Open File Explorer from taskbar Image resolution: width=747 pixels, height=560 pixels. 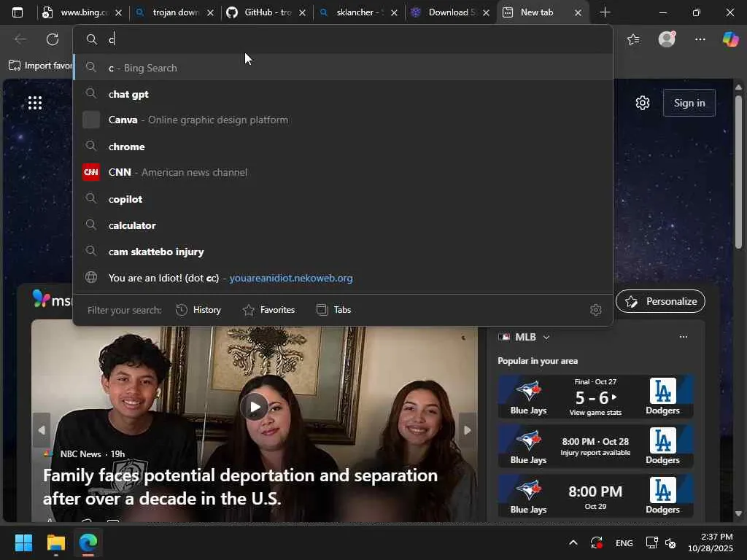coord(55,542)
